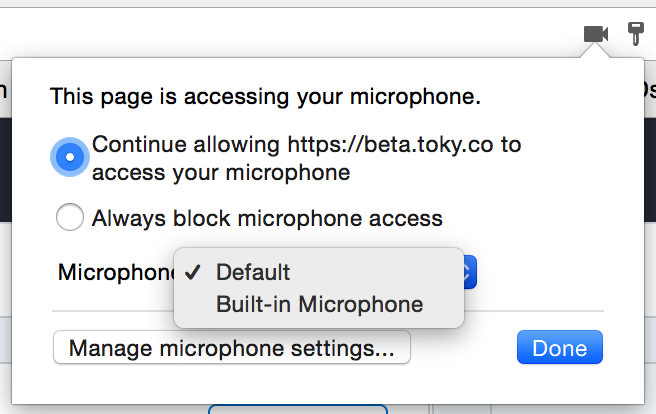The width and height of the screenshot is (656, 414).
Task: Click the 'access your microphone' label line
Action: click(x=221, y=172)
